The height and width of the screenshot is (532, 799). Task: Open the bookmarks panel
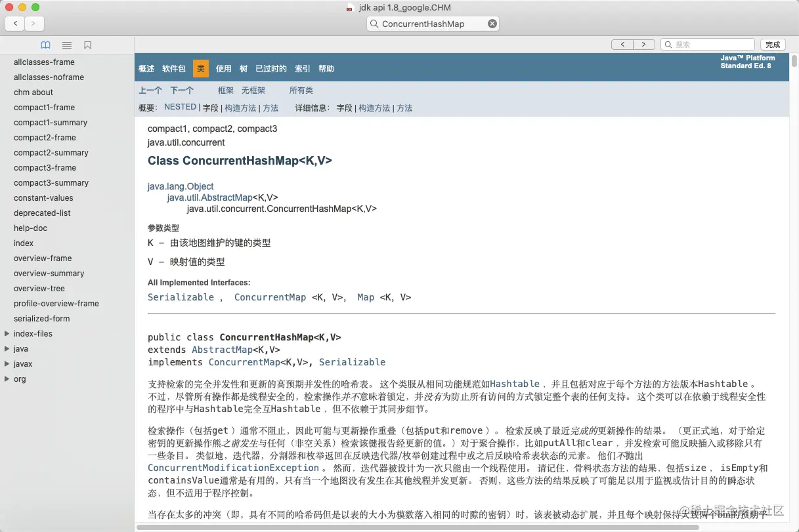(87, 45)
